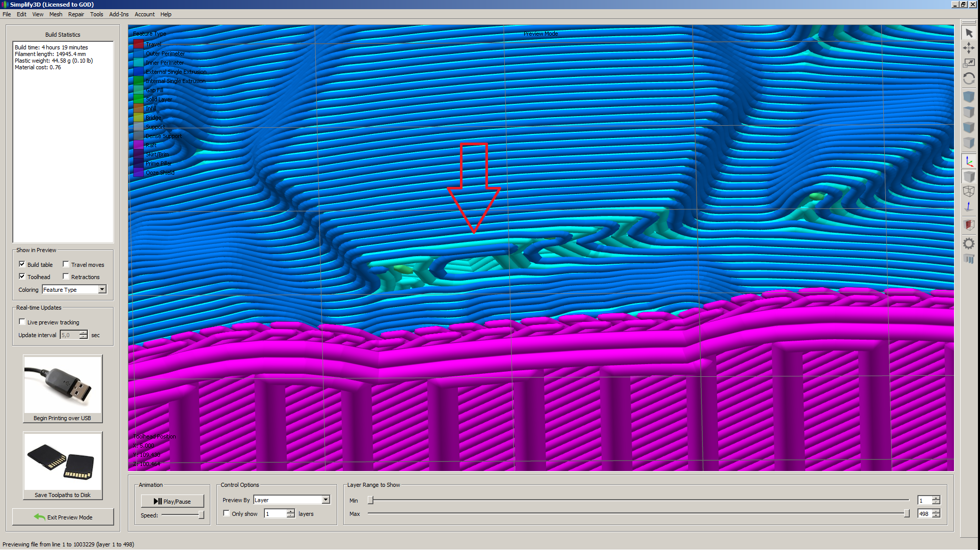Click the animation Speed slider handle
980x550 pixels.
201,515
